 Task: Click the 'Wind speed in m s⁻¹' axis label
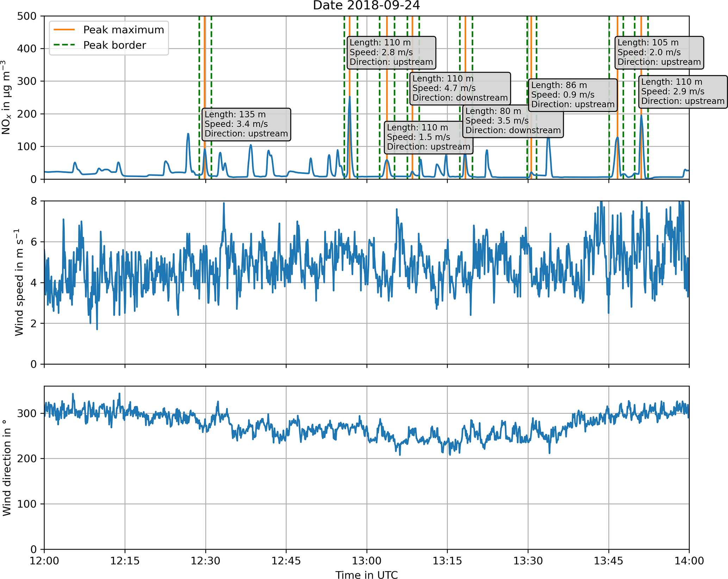19,282
